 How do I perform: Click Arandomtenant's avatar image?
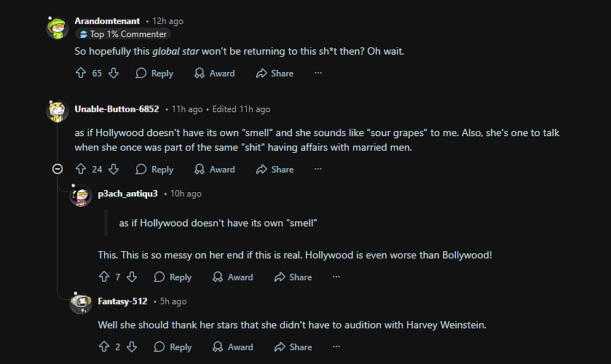coord(58,28)
